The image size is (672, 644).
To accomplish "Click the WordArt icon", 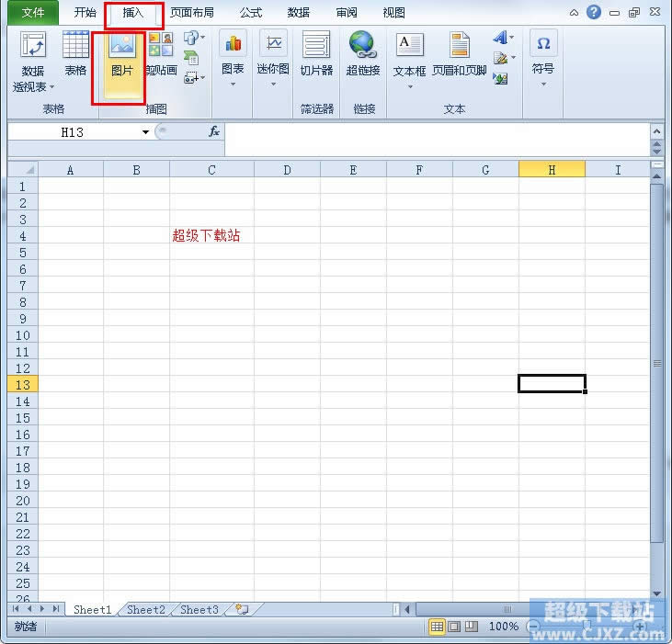I will click(x=501, y=38).
